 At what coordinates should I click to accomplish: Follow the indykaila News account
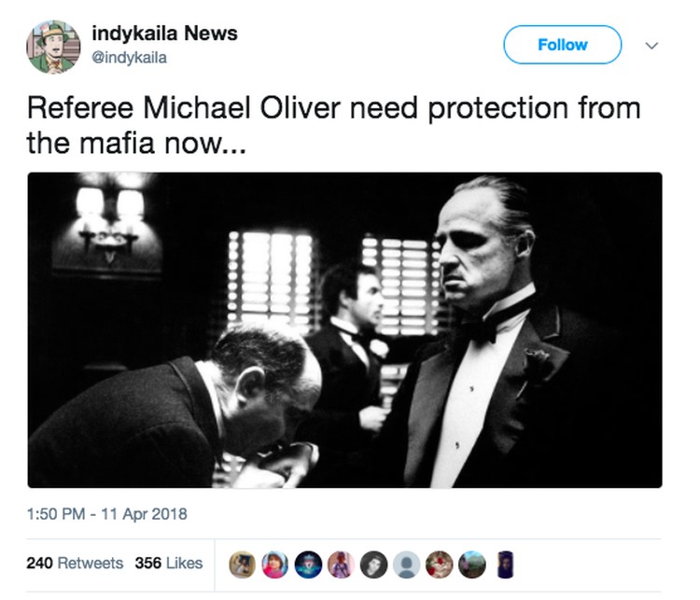pos(563,45)
